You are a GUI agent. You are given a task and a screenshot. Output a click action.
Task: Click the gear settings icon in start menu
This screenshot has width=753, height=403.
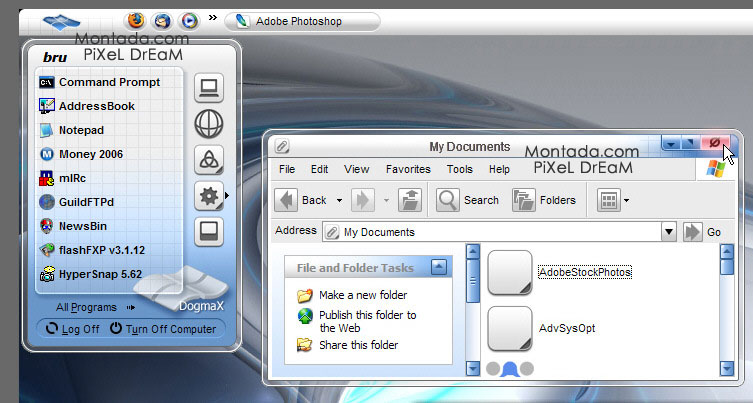pyautogui.click(x=209, y=196)
